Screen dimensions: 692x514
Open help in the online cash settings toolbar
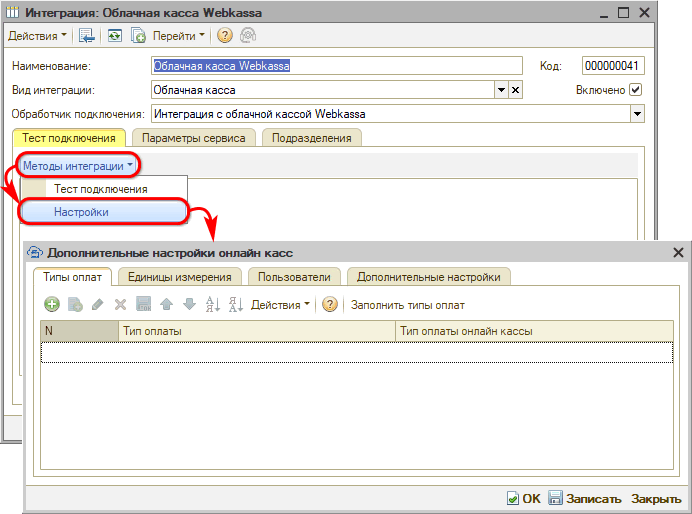pos(330,304)
